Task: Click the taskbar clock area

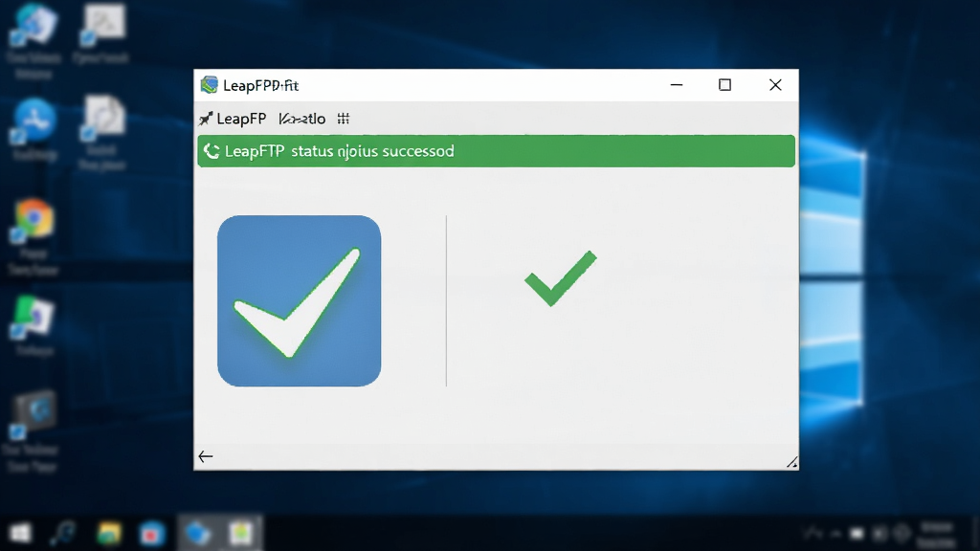Action: tap(936, 535)
